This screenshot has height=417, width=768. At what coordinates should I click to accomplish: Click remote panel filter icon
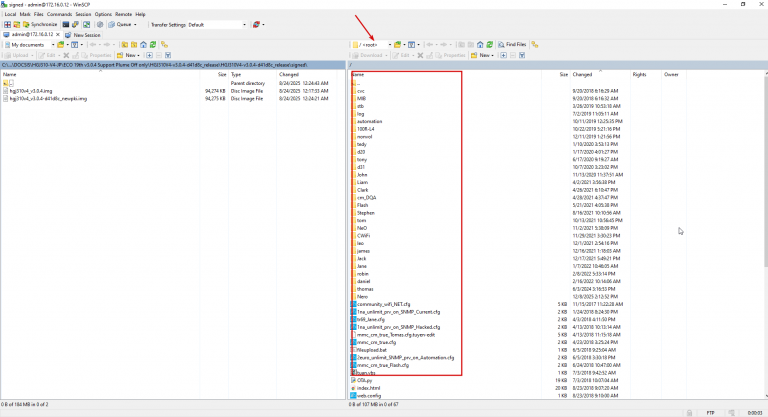point(411,45)
